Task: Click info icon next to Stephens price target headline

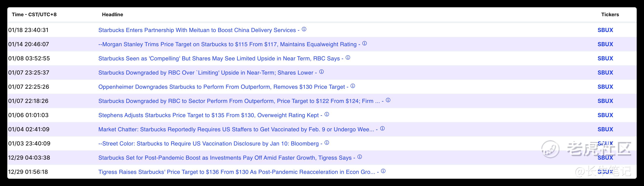Action: (x=327, y=114)
